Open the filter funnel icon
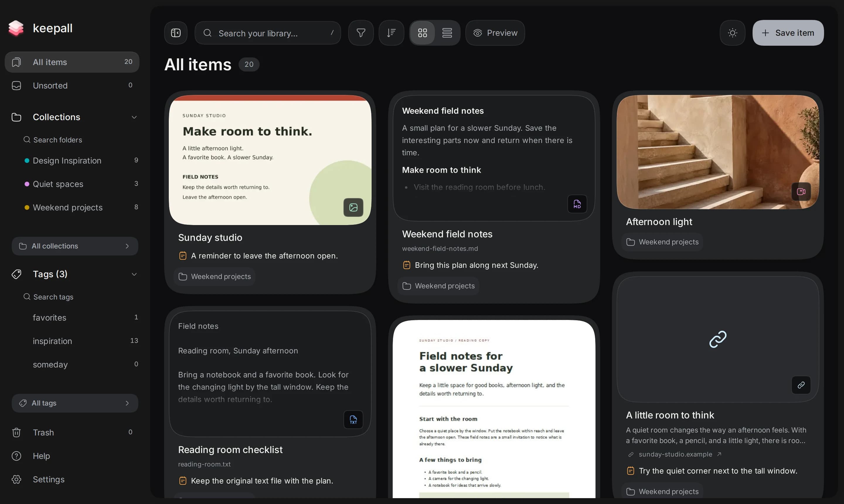844x504 pixels. (361, 33)
